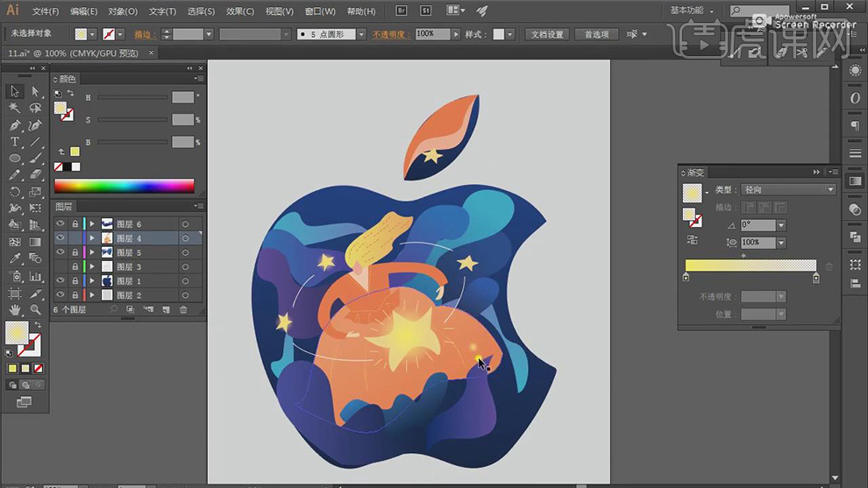
Task: Hide 图层 2 via eye icon
Action: point(60,295)
